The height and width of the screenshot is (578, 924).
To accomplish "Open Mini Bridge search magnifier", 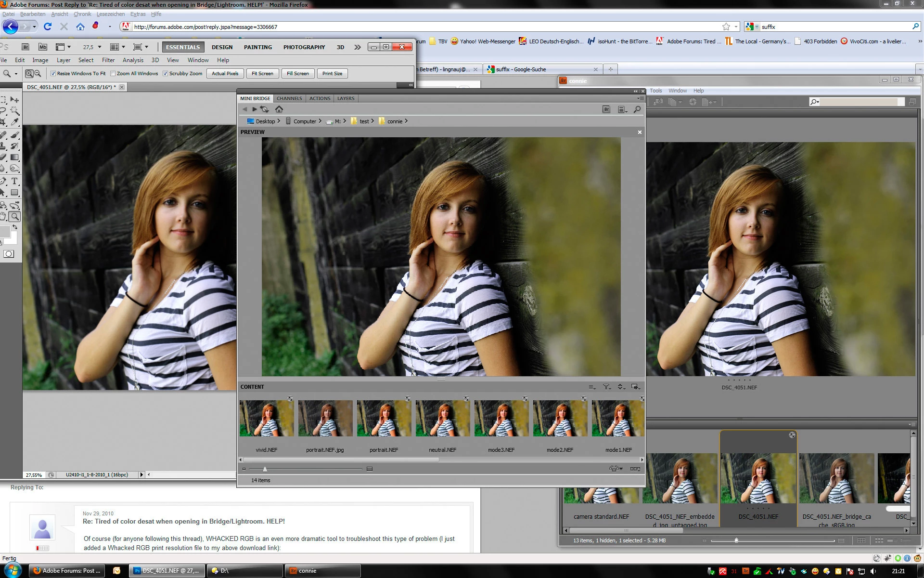I will (x=637, y=109).
